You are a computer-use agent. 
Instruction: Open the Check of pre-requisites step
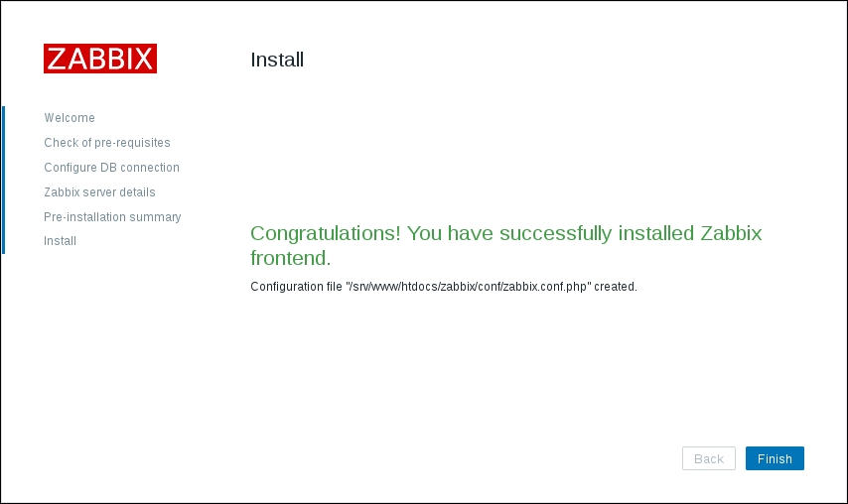coord(107,143)
